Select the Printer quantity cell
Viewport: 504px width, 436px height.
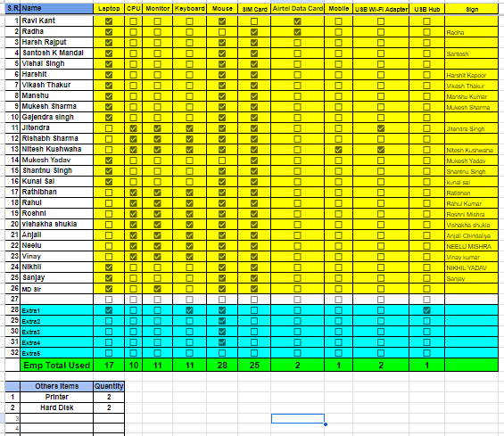[109, 397]
